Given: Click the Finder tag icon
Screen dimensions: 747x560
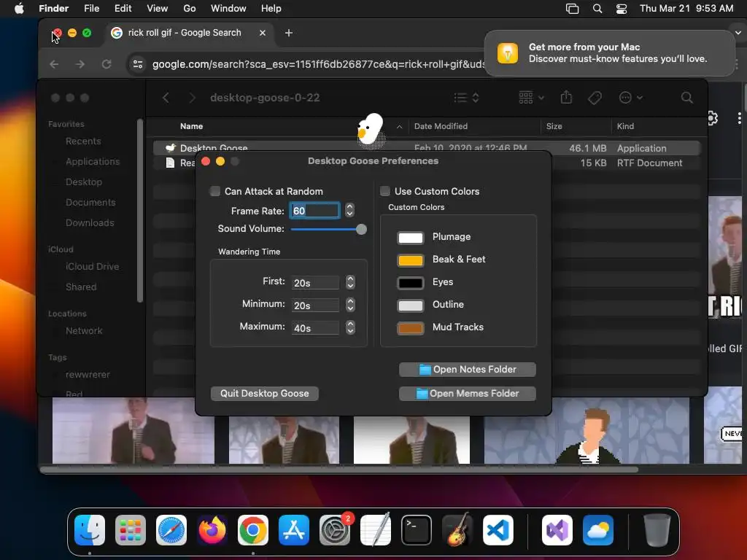Looking at the screenshot, I should pos(595,98).
